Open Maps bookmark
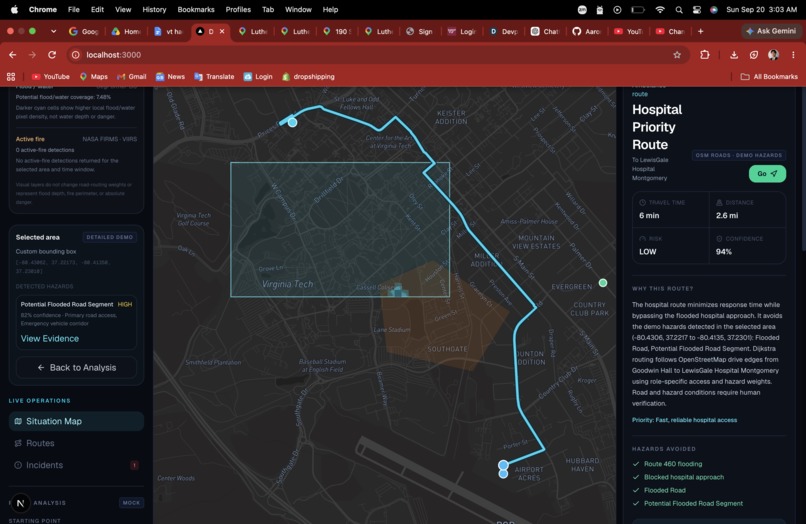806x524 pixels. pyautogui.click(x=94, y=77)
